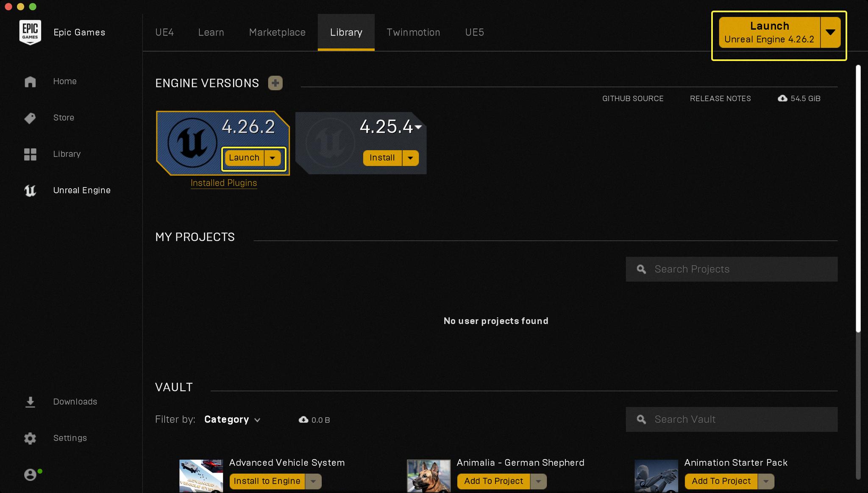Add Animalia German Shepherd to project

(493, 482)
